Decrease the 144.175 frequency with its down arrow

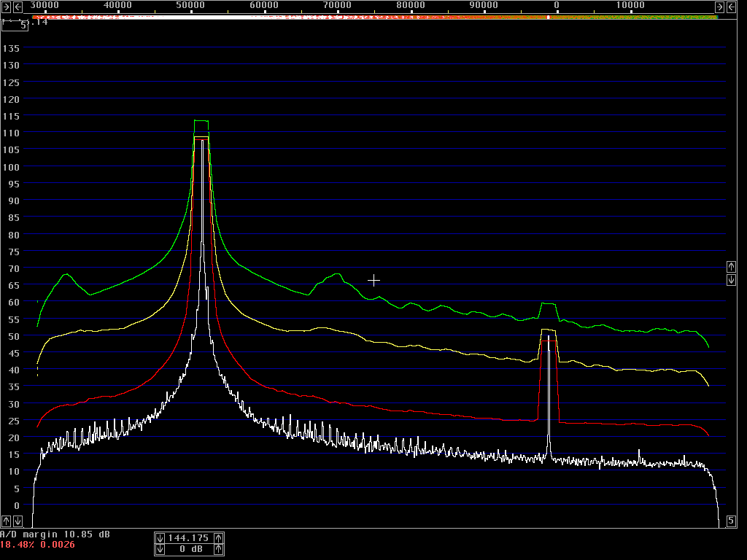click(x=160, y=538)
